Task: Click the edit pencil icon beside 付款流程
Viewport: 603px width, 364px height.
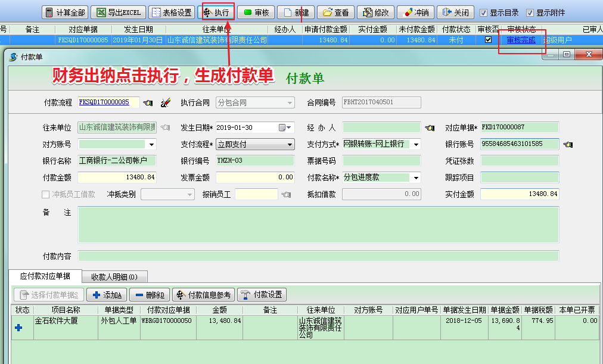Action: [166, 102]
